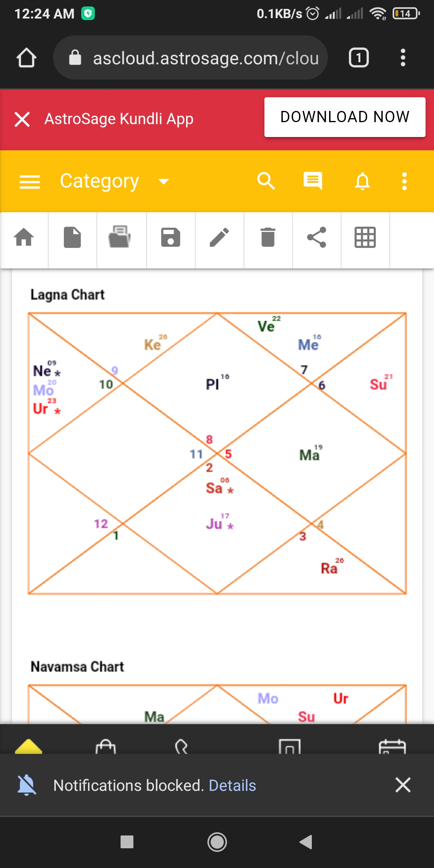Edit chart details with pencil icon
The width and height of the screenshot is (434, 868).
pyautogui.click(x=219, y=237)
